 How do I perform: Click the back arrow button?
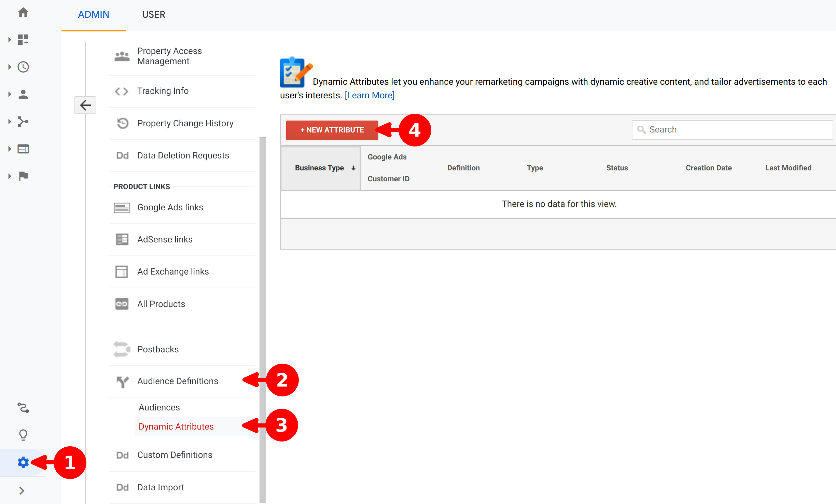point(85,105)
